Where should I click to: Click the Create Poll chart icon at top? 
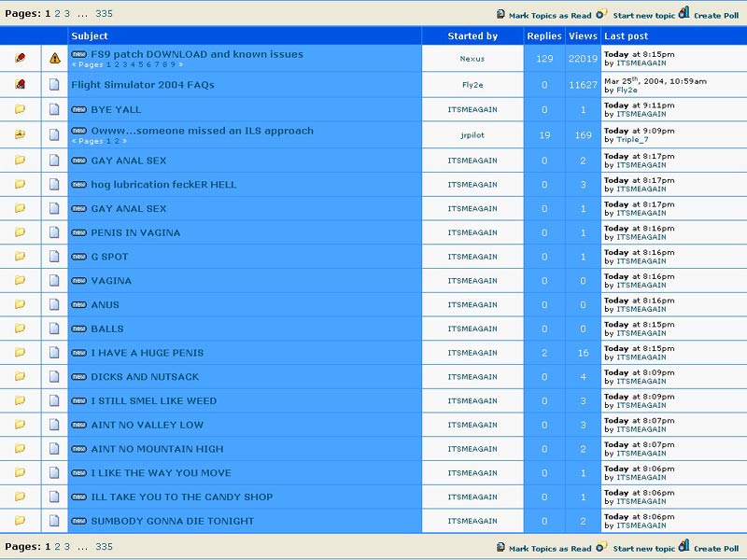[x=684, y=13]
